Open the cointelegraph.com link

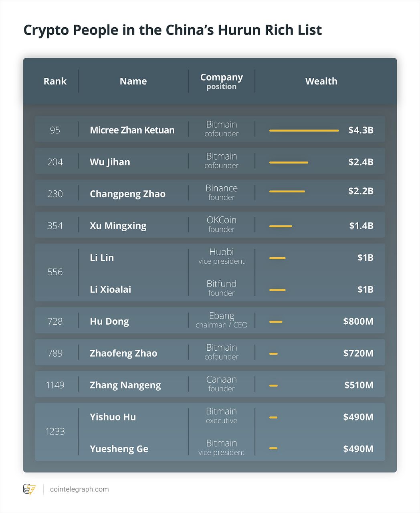click(79, 489)
